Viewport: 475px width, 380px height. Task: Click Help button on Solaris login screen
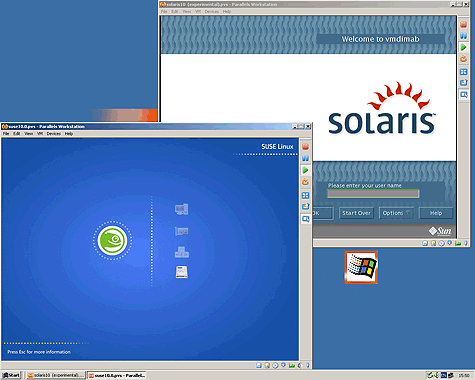(x=436, y=213)
